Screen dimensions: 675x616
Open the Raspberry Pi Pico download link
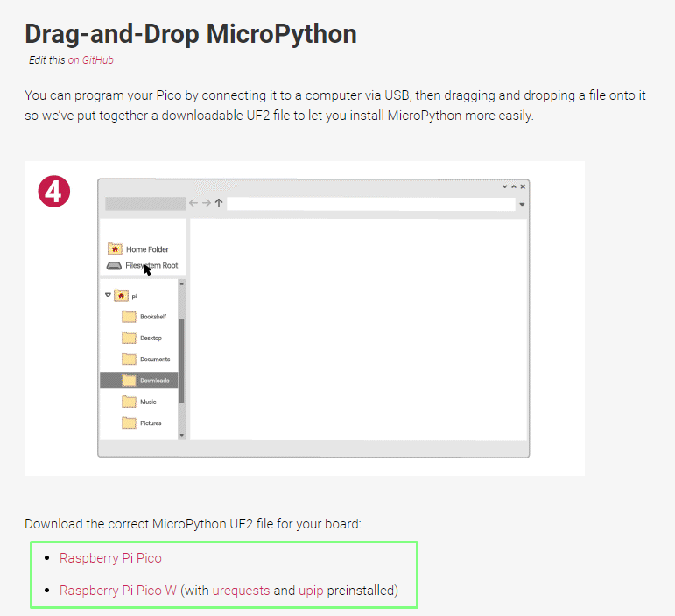click(x=110, y=558)
